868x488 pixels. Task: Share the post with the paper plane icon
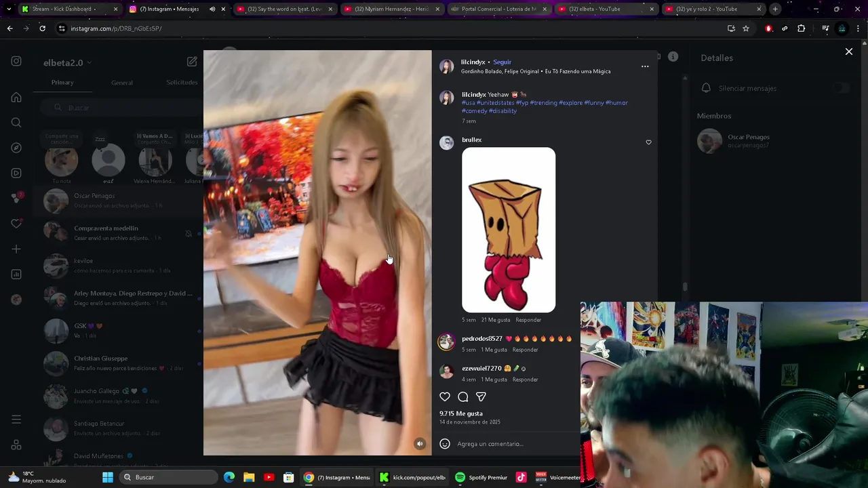[x=481, y=396]
